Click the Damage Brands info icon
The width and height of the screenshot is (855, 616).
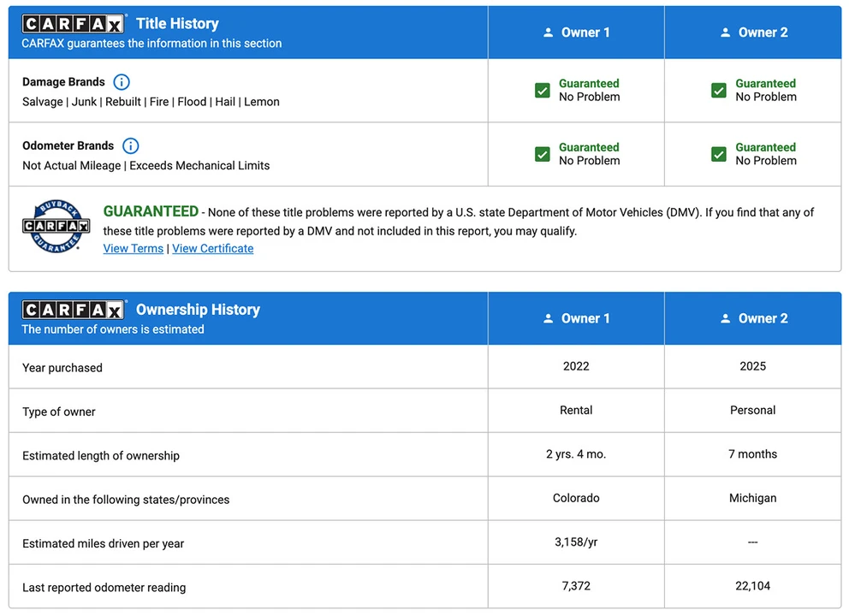click(121, 82)
